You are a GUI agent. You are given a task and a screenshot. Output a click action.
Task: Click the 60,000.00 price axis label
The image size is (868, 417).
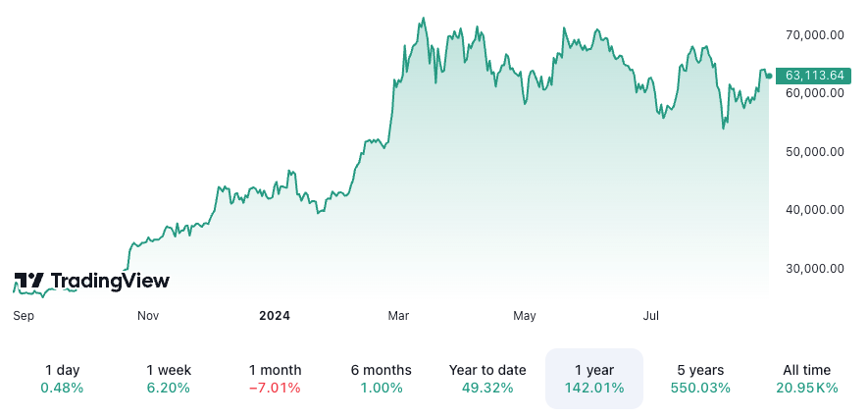pos(815,93)
